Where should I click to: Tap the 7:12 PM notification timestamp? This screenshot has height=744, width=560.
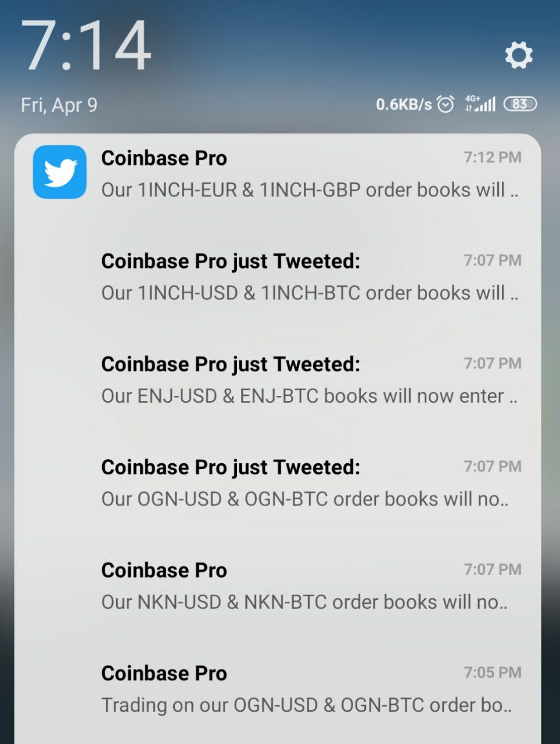coord(493,157)
